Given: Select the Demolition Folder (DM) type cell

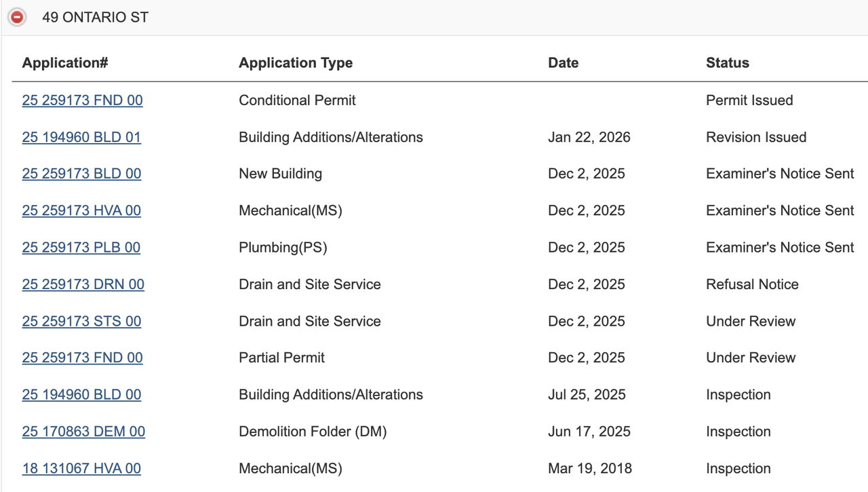Looking at the screenshot, I should pos(313,432).
